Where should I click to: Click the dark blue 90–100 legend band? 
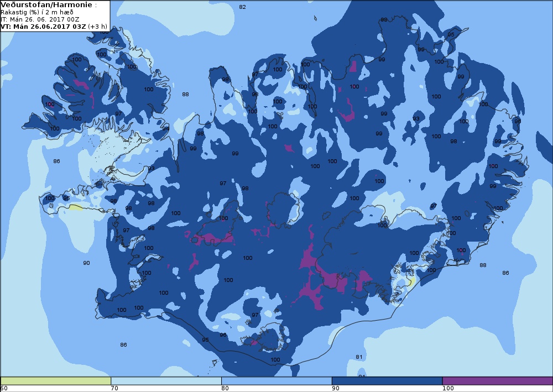pos(387,381)
